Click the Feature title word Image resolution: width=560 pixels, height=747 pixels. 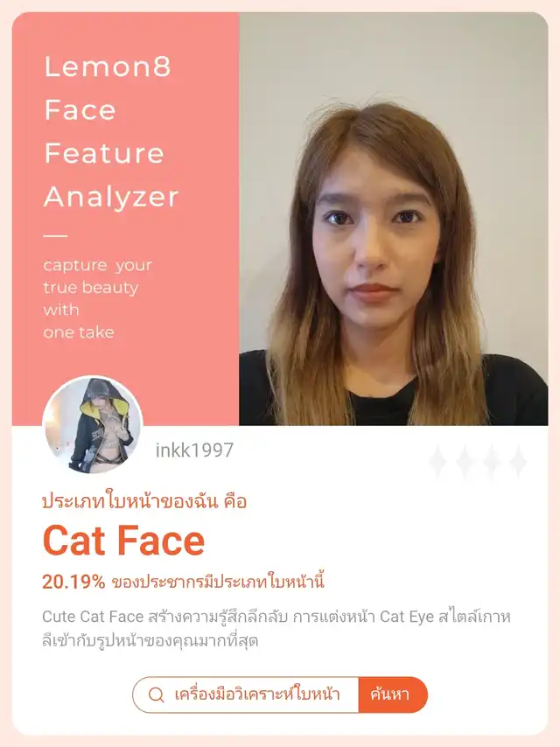tap(104, 153)
